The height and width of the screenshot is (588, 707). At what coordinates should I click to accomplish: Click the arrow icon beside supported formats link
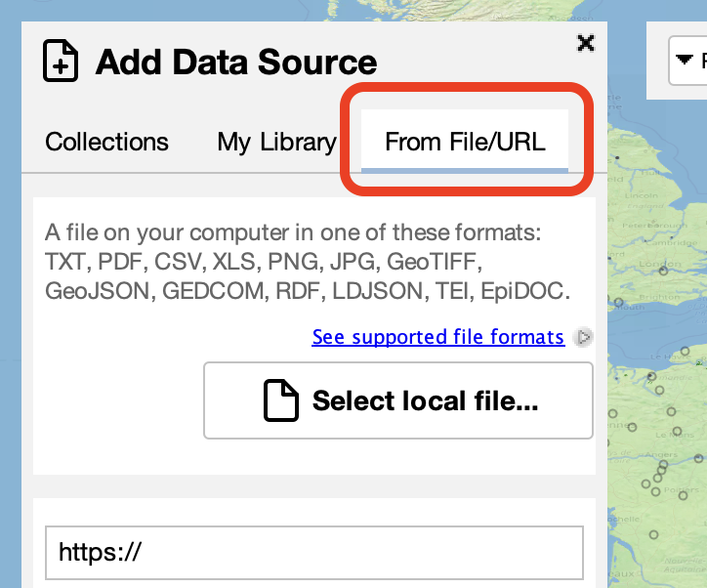584,338
